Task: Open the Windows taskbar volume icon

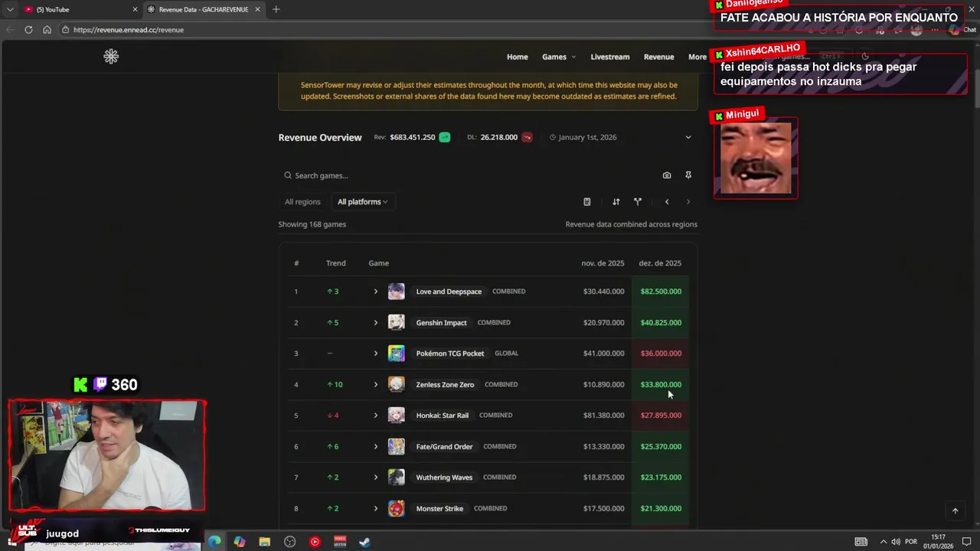Action: [896, 542]
